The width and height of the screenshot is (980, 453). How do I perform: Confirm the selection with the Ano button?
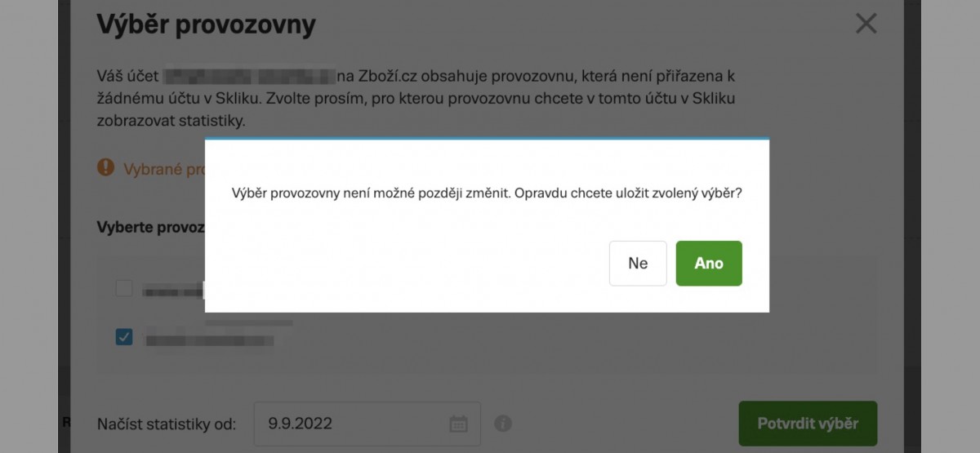708,264
